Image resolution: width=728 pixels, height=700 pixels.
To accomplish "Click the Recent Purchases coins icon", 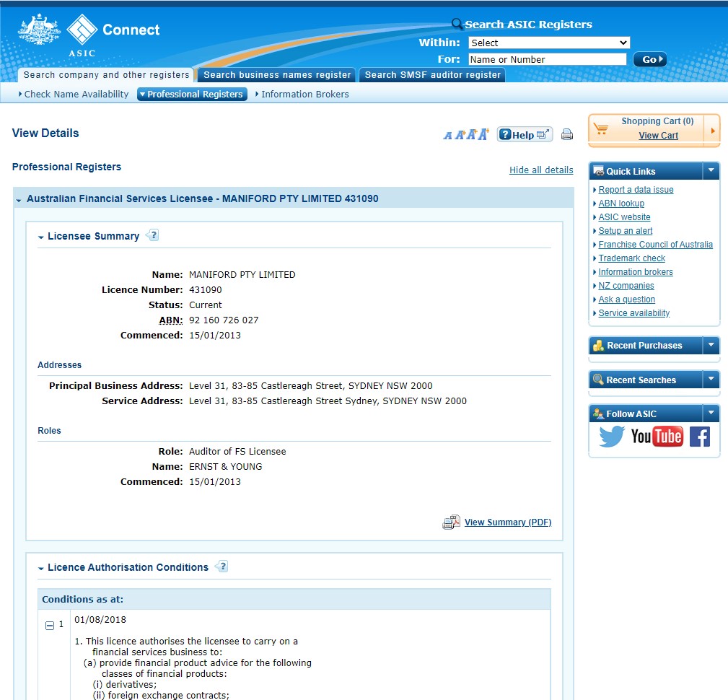I will [x=598, y=345].
